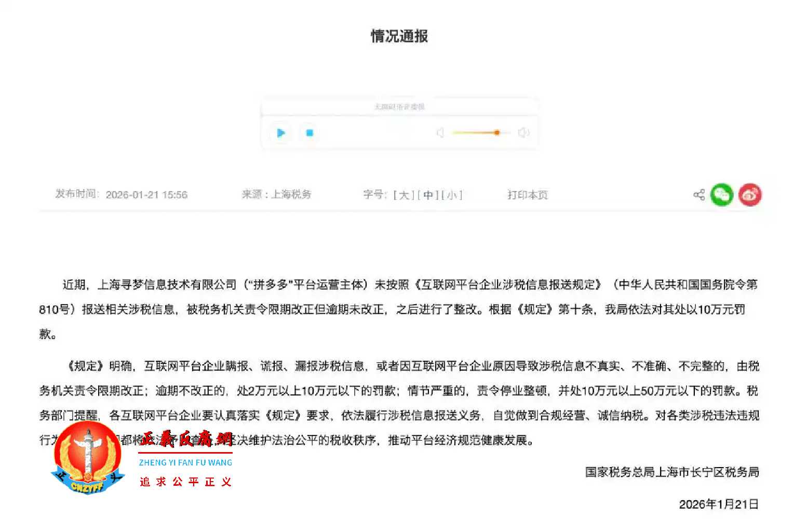Viewport: 793px width, 532px height.
Task: Adjust the orange volume slider handle
Action: click(x=497, y=133)
